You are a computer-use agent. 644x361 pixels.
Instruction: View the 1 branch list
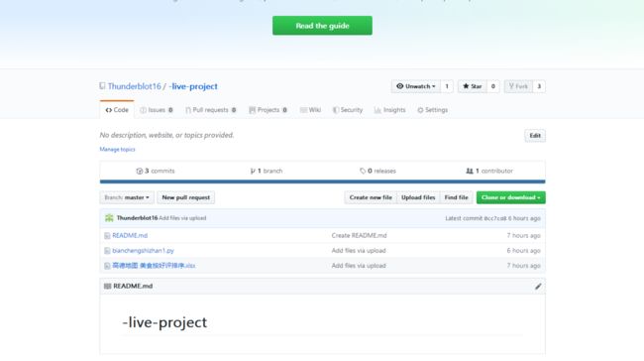(267, 171)
